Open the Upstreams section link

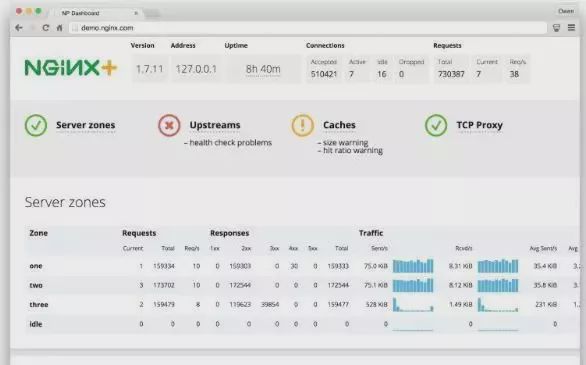pyautogui.click(x=215, y=125)
